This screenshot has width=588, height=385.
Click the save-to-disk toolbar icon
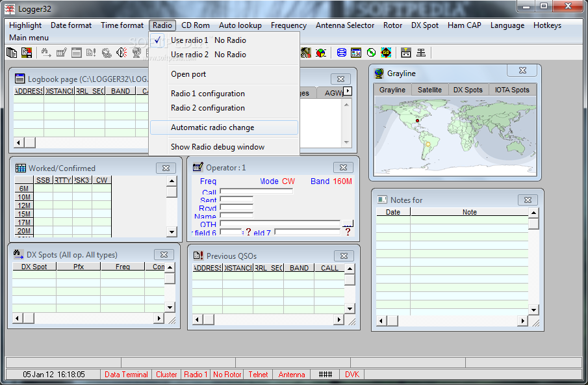point(27,53)
